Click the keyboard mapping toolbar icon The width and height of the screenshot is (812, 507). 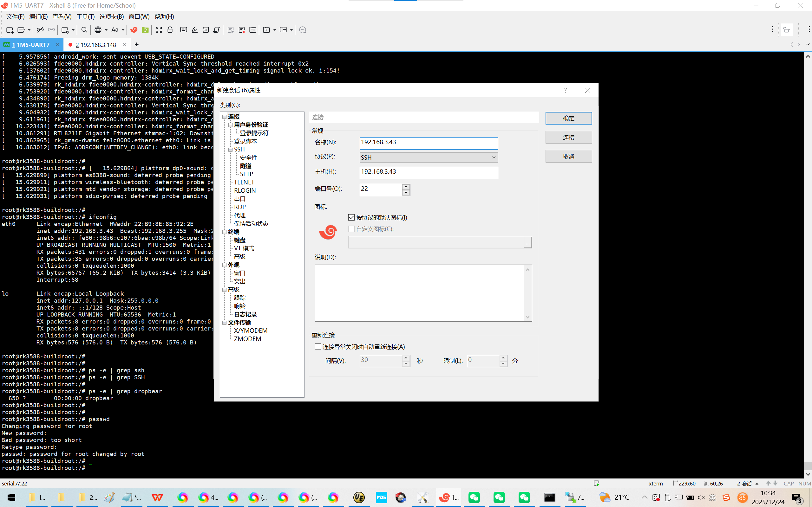click(184, 30)
